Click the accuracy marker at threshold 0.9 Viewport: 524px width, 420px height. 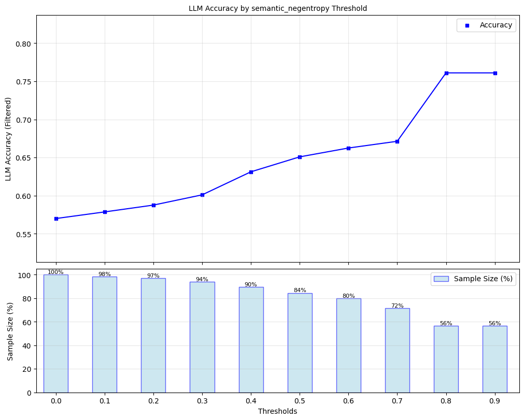(x=495, y=73)
